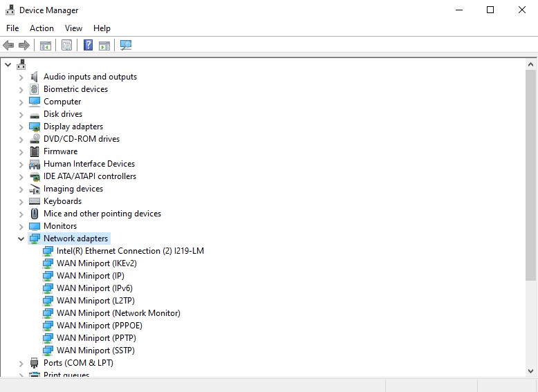The width and height of the screenshot is (538, 392).
Task: Expand the Imaging devices category
Action: point(21,189)
